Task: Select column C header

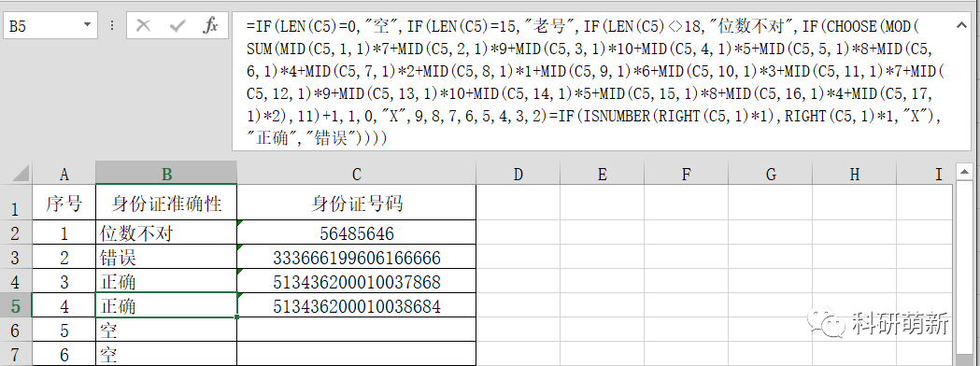Action: pos(356,174)
